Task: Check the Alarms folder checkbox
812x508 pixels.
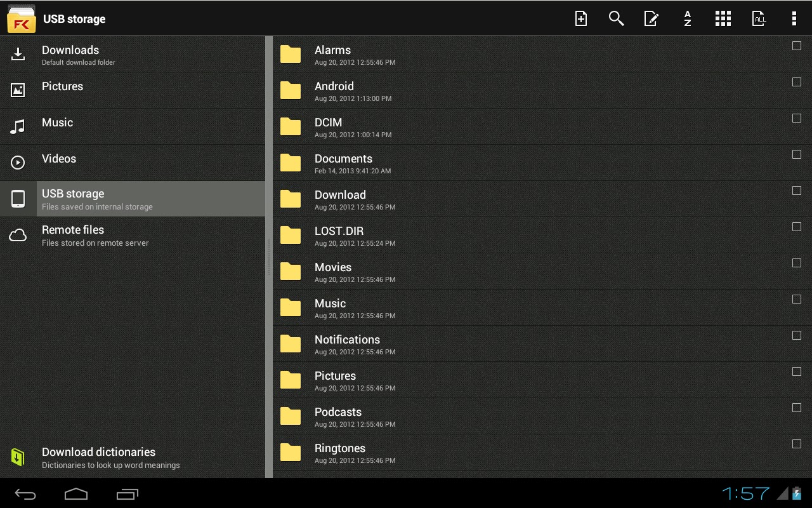Action: pos(797,46)
